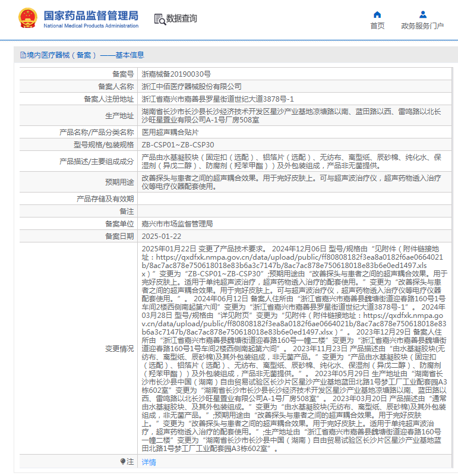This screenshot has height=476, width=458.
Task: Click the 产品名称/产品分类名称 label
Action: [x=96, y=133]
